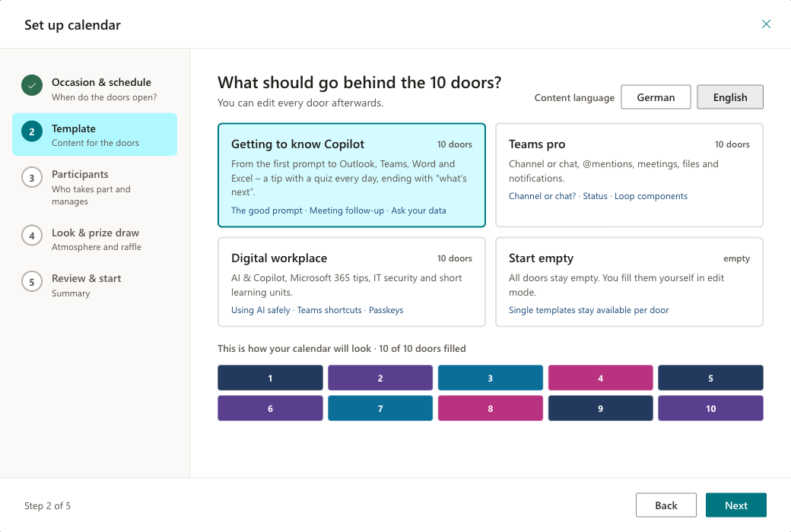791x532 pixels.
Task: Click door 8 preview tile
Action: tap(491, 408)
